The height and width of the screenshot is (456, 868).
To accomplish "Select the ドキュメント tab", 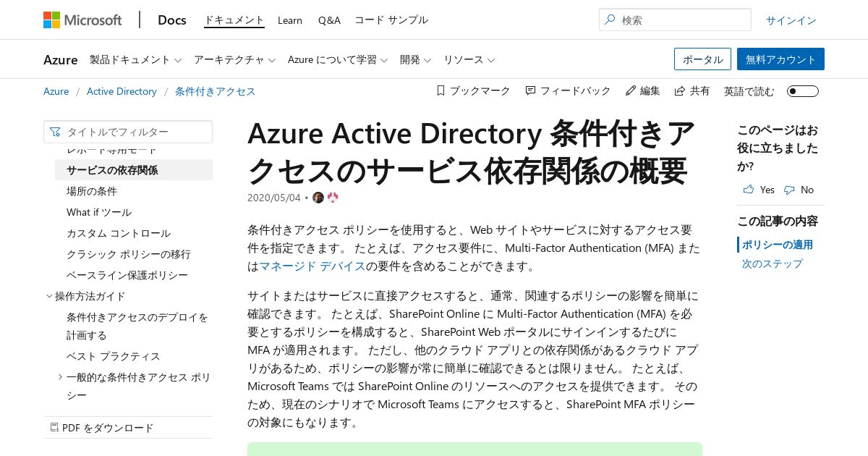I will [234, 20].
